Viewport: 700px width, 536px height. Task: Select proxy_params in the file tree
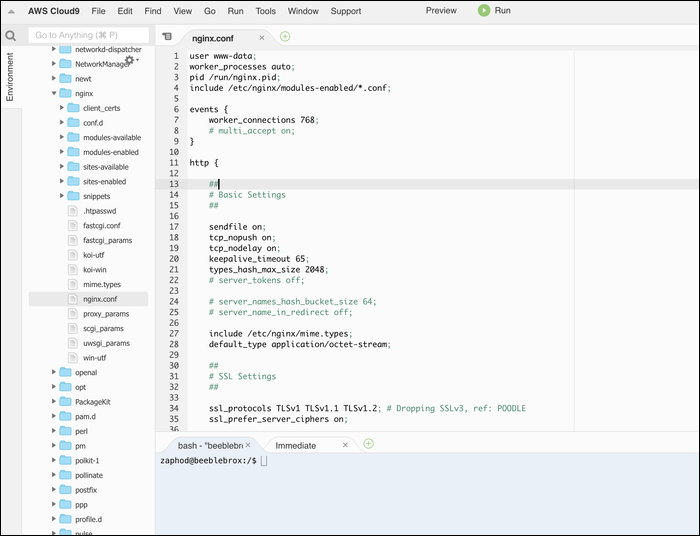pos(106,314)
